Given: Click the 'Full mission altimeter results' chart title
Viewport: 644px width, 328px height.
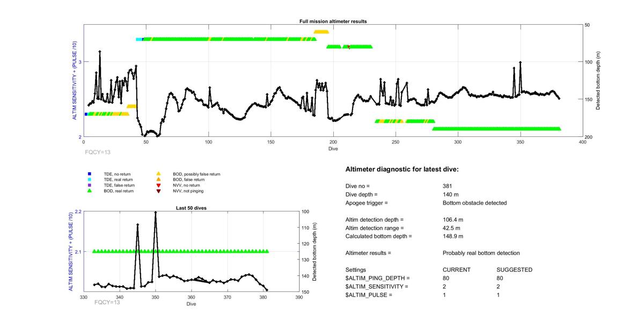Looking at the screenshot, I should coord(333,21).
